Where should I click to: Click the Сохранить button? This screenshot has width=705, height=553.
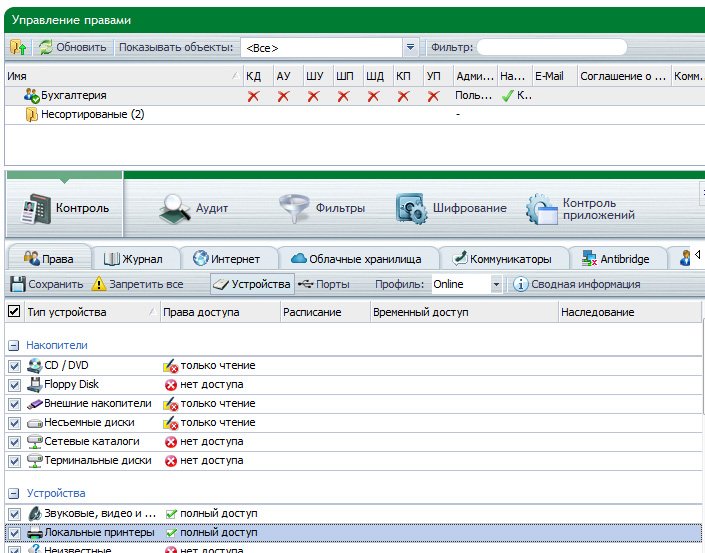click(46, 284)
